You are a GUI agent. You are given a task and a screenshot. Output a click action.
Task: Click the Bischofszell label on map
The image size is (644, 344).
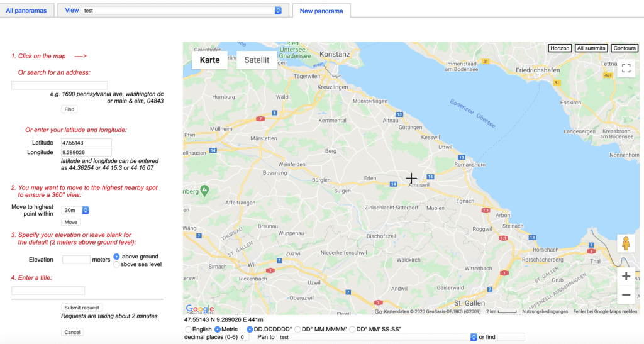pos(381,236)
